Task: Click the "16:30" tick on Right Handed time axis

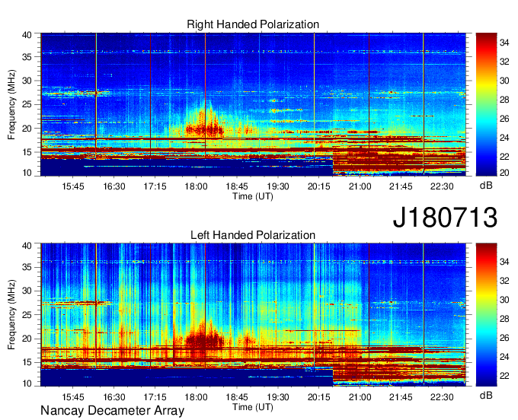Action: (114, 186)
